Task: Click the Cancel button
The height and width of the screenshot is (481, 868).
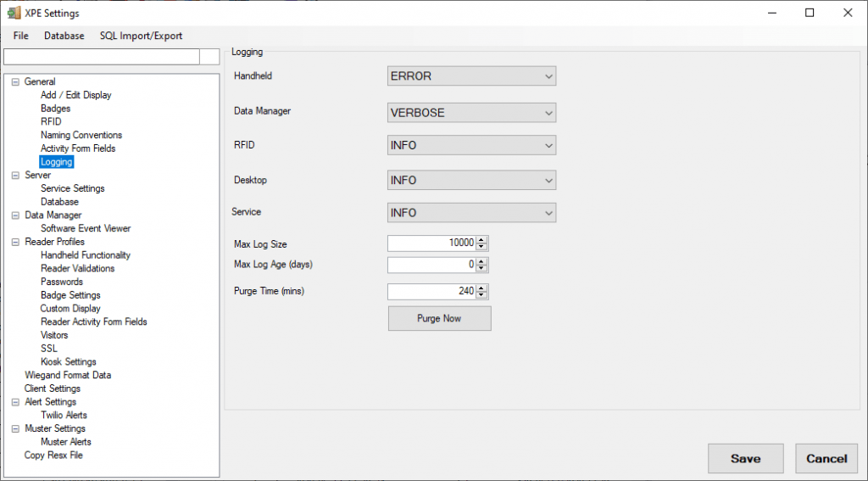Action: pyautogui.click(x=826, y=458)
